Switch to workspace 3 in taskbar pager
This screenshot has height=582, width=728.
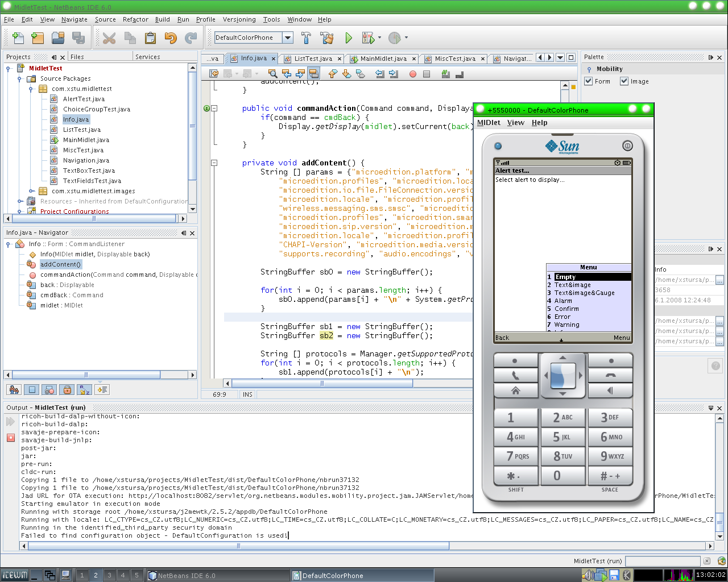[x=109, y=575]
